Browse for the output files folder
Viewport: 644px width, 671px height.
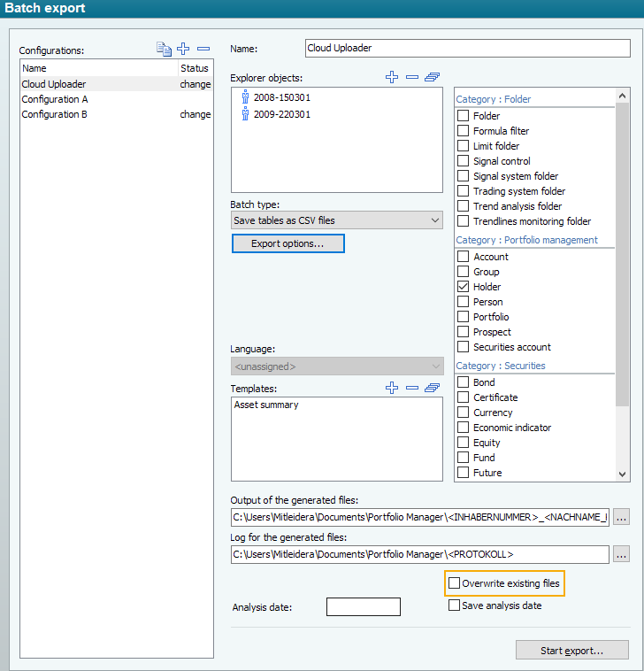[621, 517]
